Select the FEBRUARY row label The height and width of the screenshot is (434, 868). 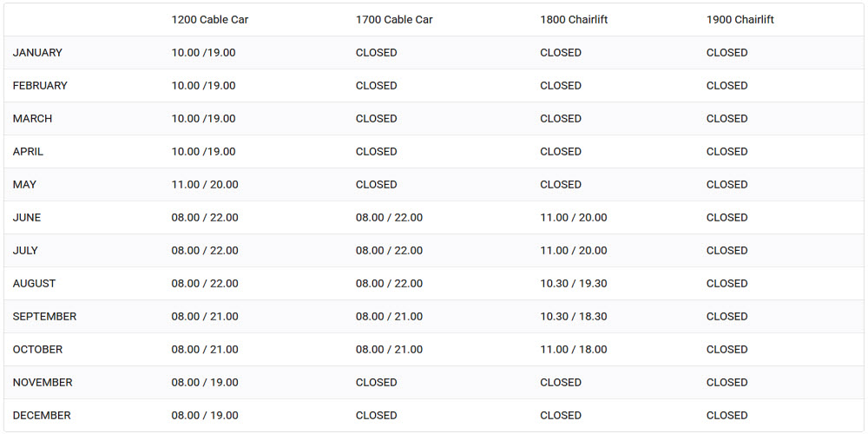(40, 86)
